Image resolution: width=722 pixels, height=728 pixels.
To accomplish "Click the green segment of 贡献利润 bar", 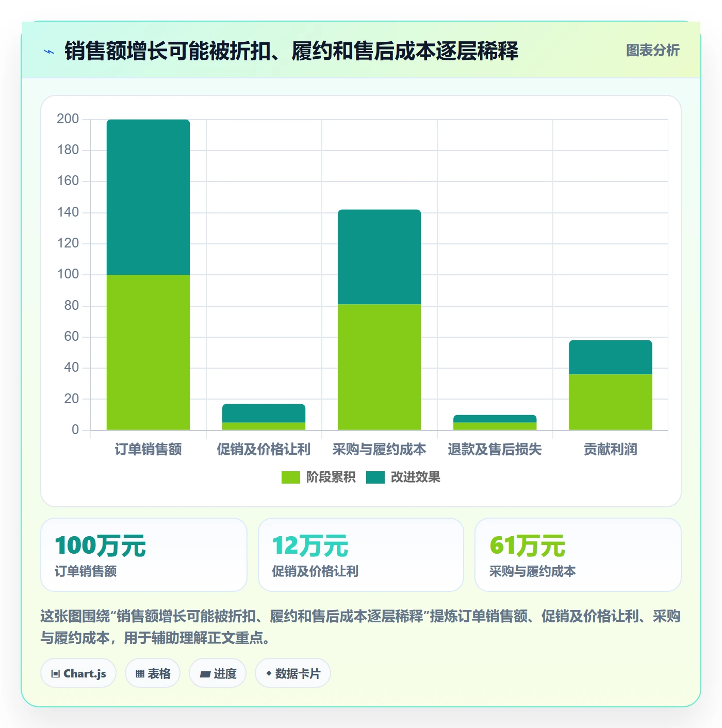I will click(610, 402).
